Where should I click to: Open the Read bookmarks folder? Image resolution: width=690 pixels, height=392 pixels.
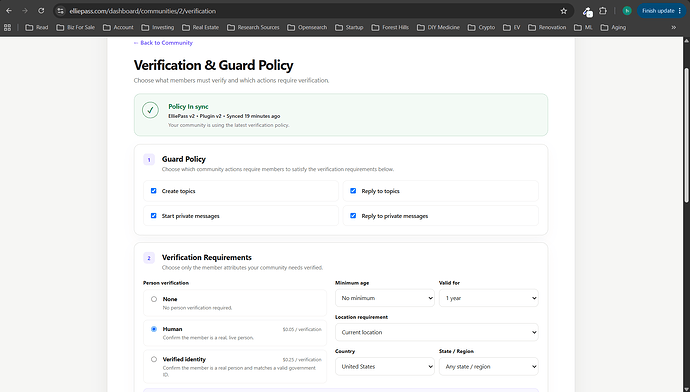click(x=37, y=27)
